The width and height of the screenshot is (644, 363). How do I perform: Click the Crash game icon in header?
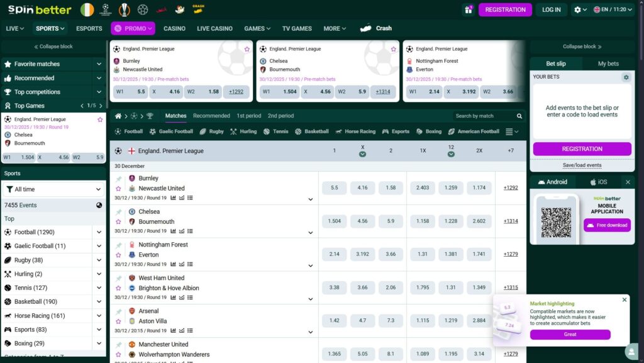(x=200, y=9)
